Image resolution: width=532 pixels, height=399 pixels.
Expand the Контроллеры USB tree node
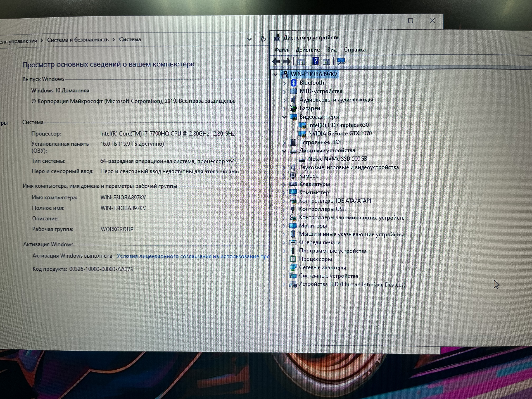click(x=285, y=209)
